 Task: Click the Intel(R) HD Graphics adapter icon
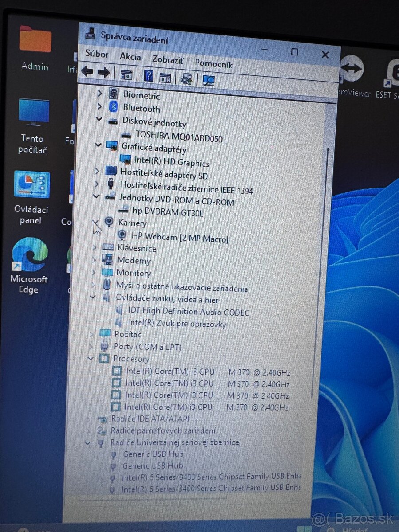[x=125, y=160]
